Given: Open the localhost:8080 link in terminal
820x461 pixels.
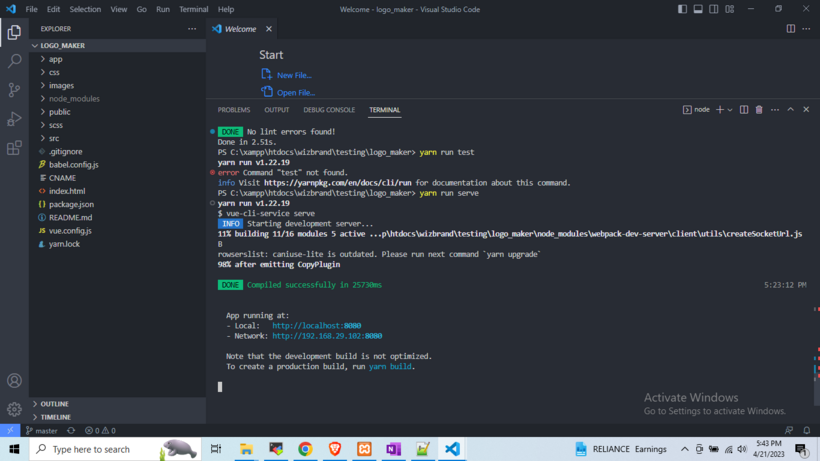Looking at the screenshot, I should click(x=316, y=326).
